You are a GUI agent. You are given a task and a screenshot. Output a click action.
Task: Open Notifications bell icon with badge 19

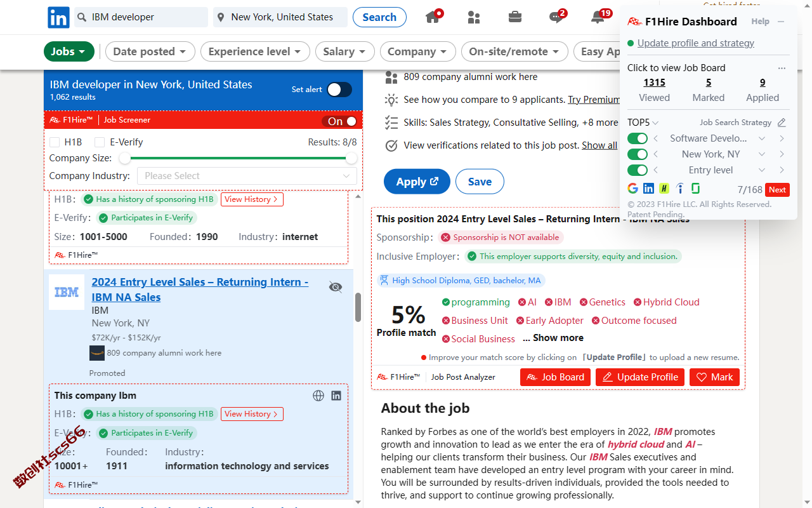pos(598,17)
